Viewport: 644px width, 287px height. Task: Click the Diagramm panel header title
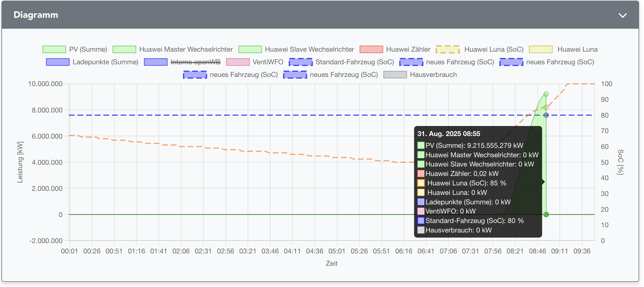[x=36, y=15]
